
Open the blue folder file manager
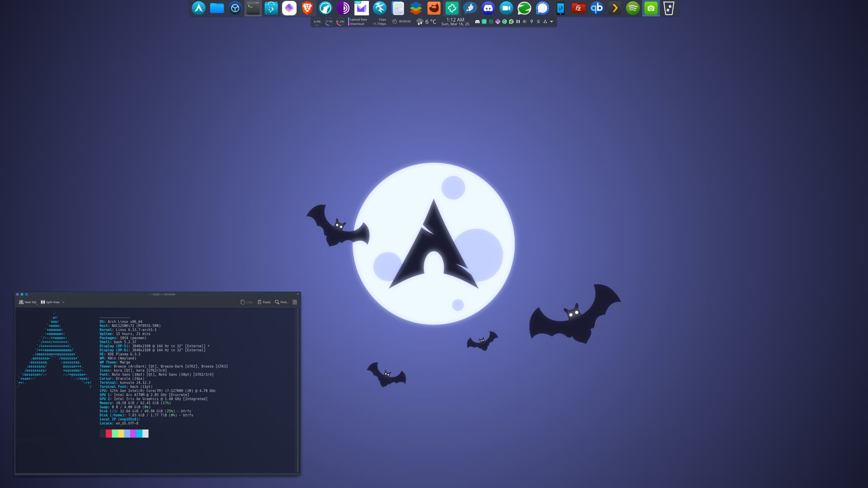(x=217, y=8)
